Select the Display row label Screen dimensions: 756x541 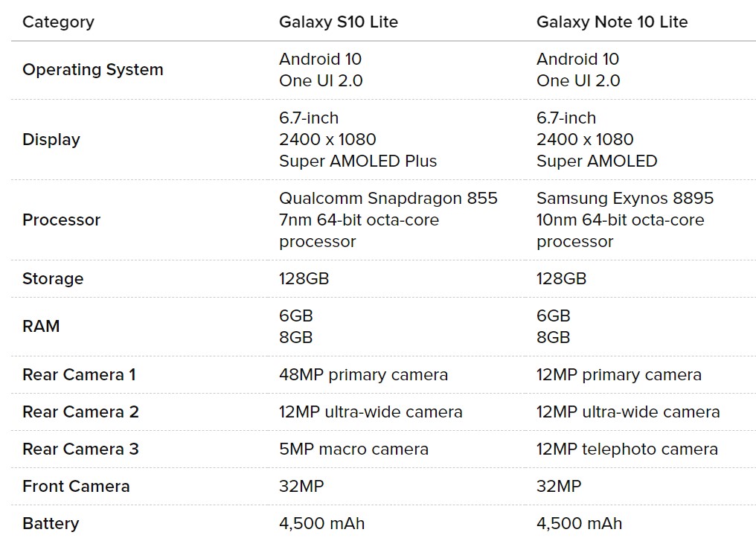click(51, 140)
